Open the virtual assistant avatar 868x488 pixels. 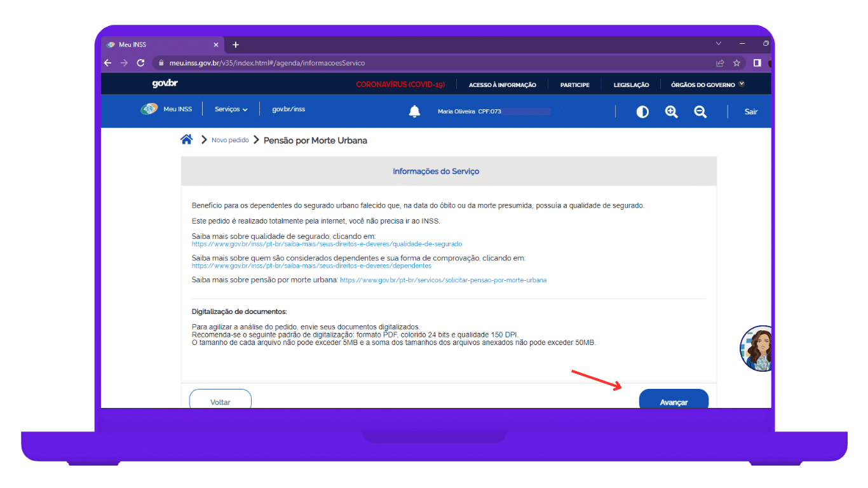tap(756, 349)
